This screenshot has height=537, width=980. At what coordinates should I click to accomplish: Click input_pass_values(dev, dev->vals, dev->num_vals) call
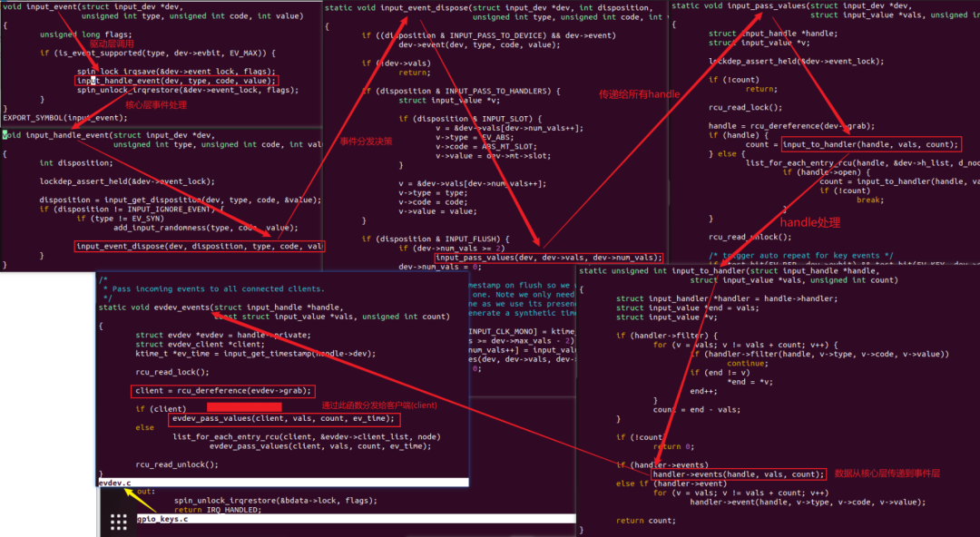pyautogui.click(x=549, y=258)
